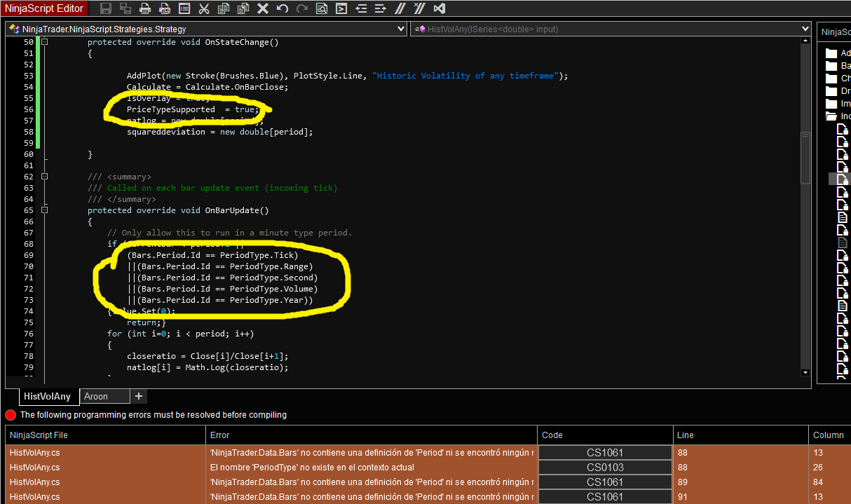
Task: Click the Decrease indent icon
Action: pos(361,8)
